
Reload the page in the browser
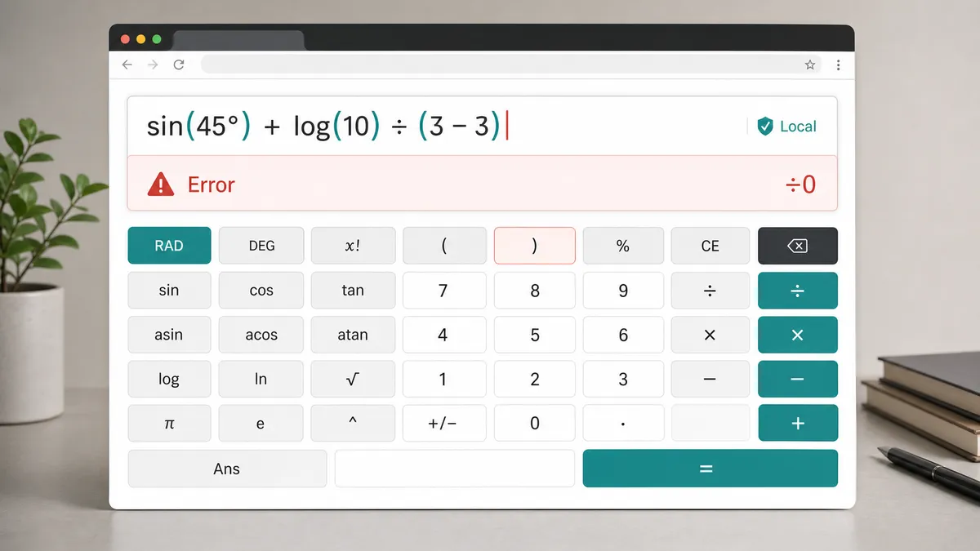179,64
